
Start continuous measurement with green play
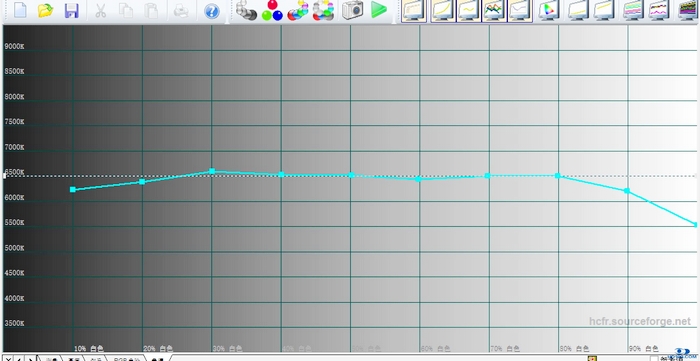[x=379, y=10]
